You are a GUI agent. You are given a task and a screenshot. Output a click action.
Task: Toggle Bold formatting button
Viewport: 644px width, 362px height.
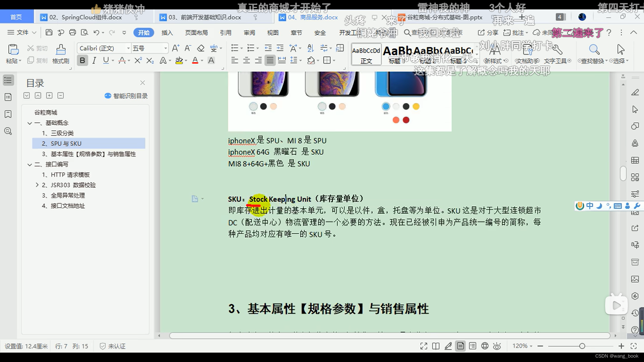pos(82,60)
